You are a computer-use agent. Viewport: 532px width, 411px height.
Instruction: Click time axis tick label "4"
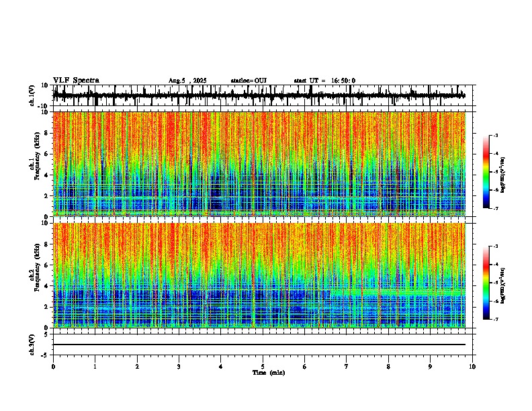221,367
